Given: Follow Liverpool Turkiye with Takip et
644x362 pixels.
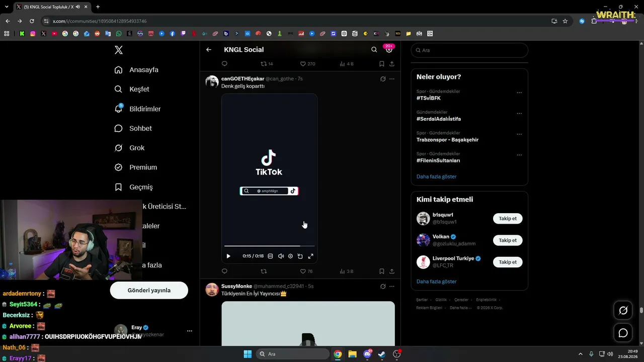Looking at the screenshot, I should point(508,262).
